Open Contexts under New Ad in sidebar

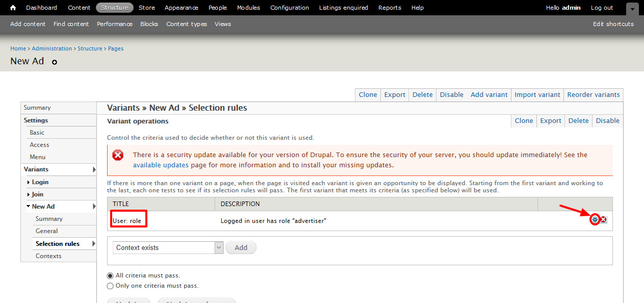point(48,256)
